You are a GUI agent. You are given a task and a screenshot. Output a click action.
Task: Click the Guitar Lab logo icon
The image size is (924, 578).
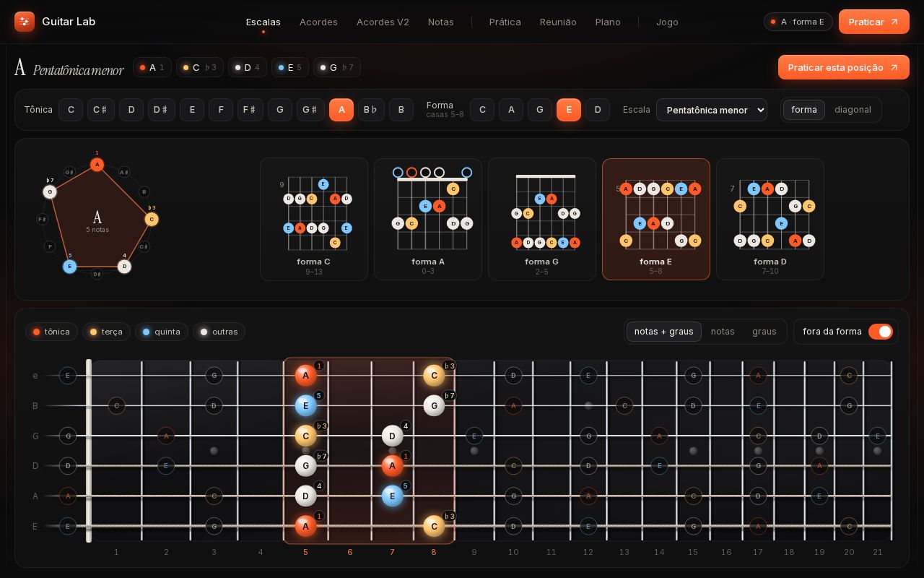tap(25, 22)
